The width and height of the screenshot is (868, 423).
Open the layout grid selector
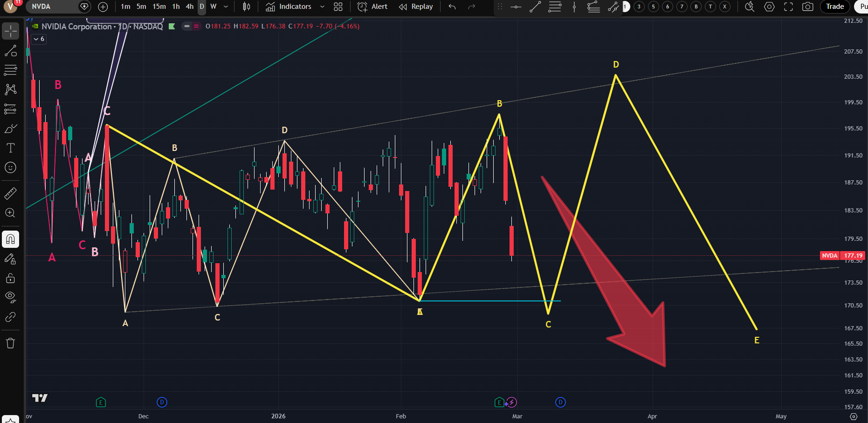tap(338, 7)
